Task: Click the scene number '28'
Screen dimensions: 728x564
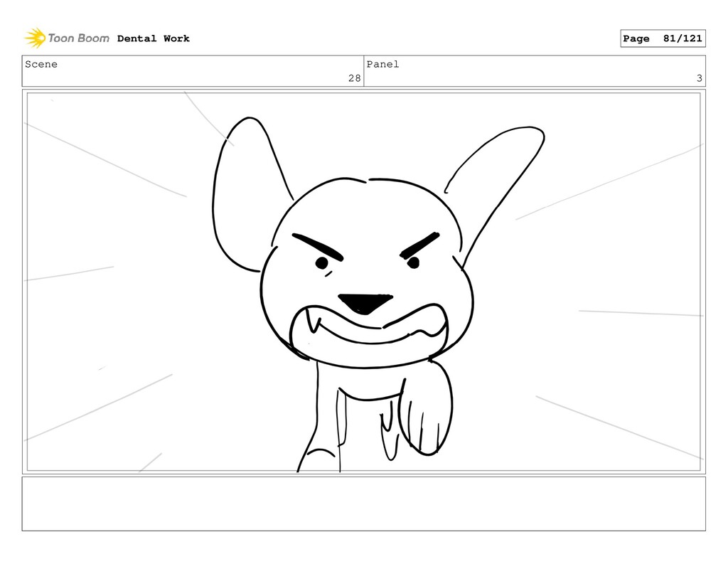Action: pos(355,78)
